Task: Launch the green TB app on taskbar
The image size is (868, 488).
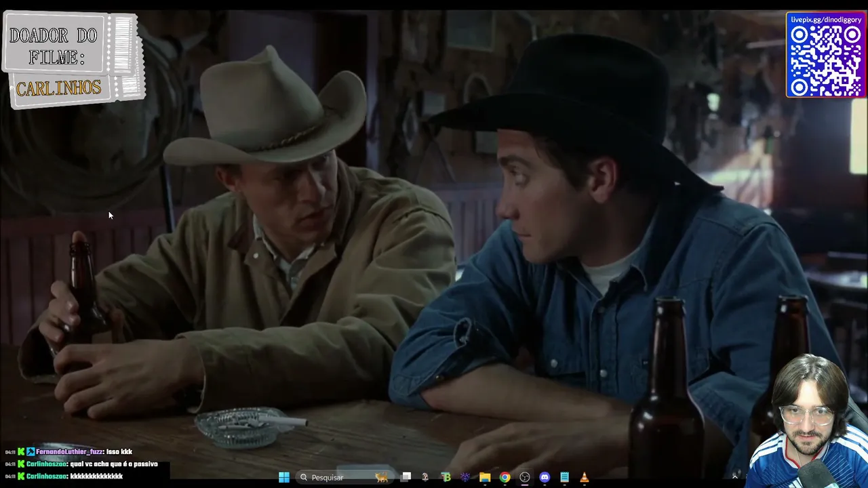Action: click(x=446, y=477)
